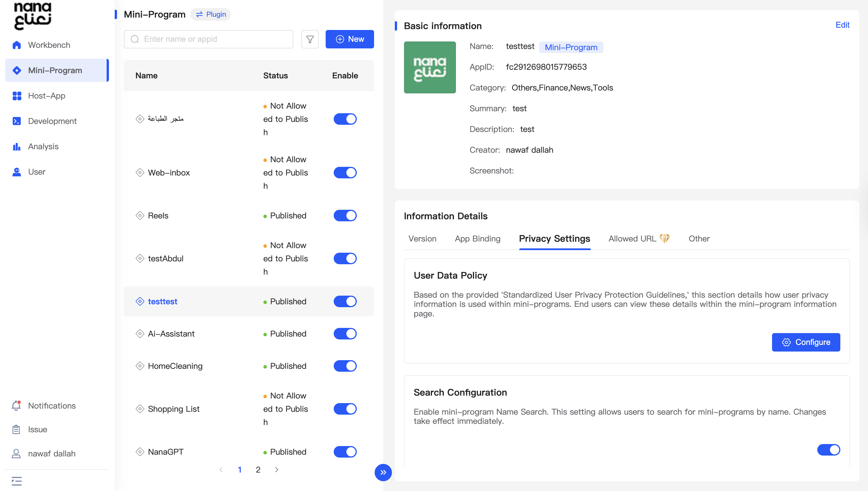Open Workbench from the sidebar
The image size is (868, 491).
pyautogui.click(x=49, y=45)
